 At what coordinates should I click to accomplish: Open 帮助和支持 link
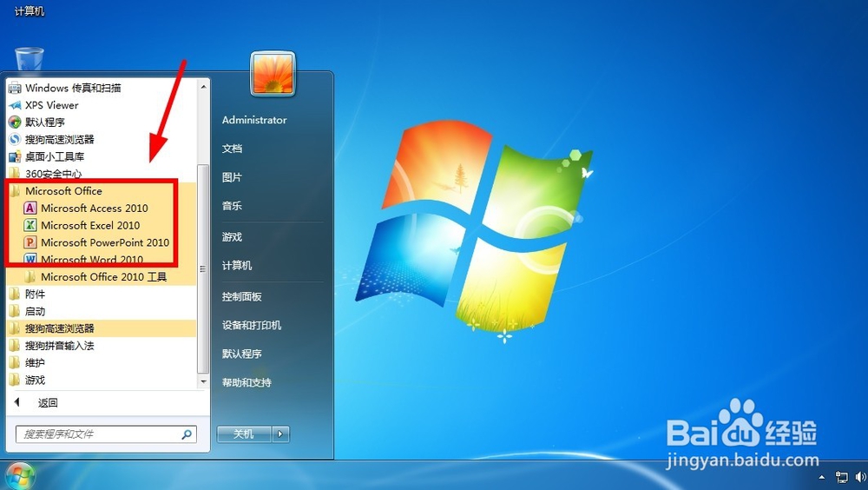tap(247, 382)
